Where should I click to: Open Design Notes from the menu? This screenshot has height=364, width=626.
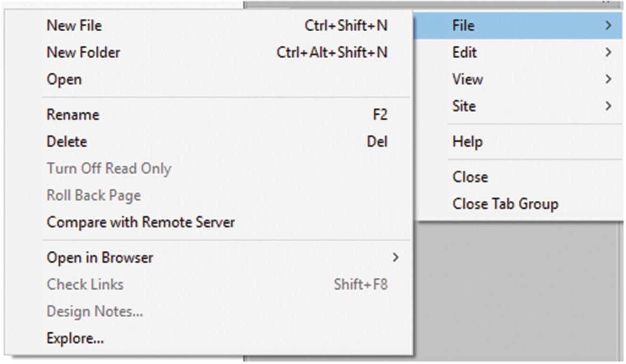[95, 311]
